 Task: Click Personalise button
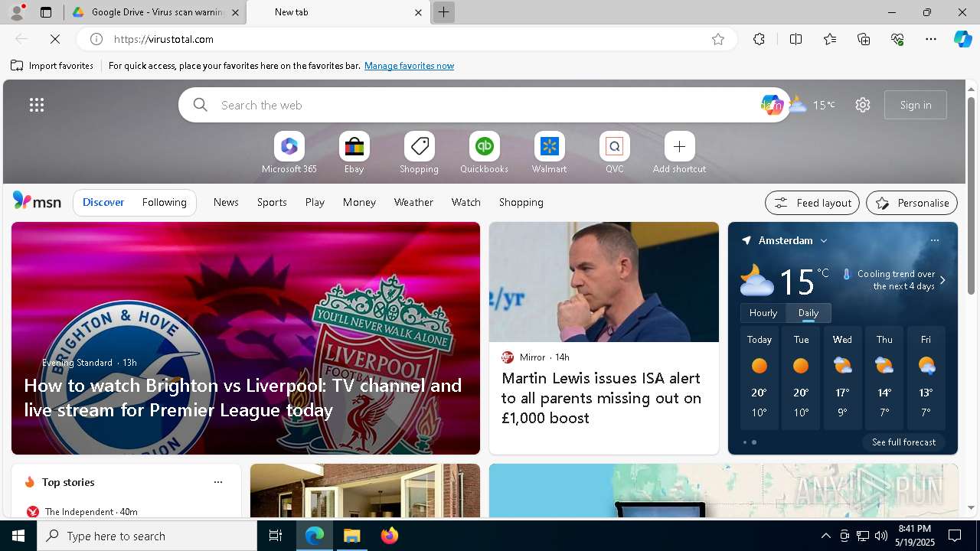tap(912, 203)
